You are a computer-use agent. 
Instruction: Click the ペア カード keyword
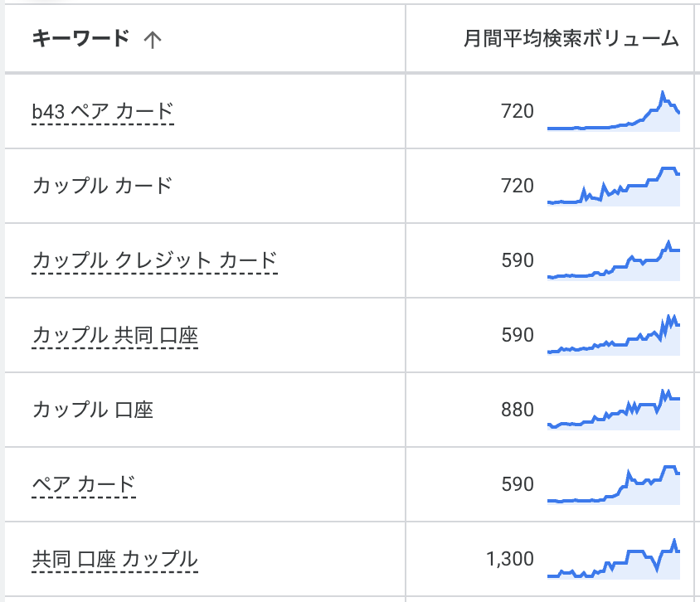click(x=84, y=484)
